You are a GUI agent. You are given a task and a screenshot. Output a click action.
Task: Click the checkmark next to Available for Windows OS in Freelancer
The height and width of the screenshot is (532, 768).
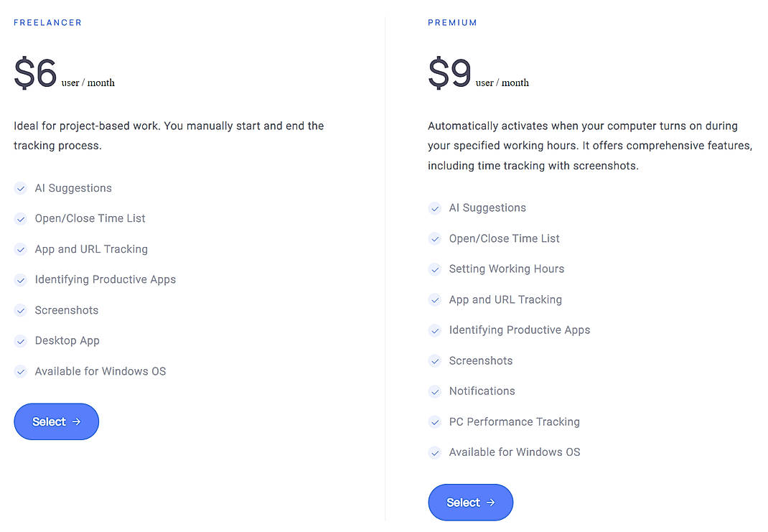point(21,371)
